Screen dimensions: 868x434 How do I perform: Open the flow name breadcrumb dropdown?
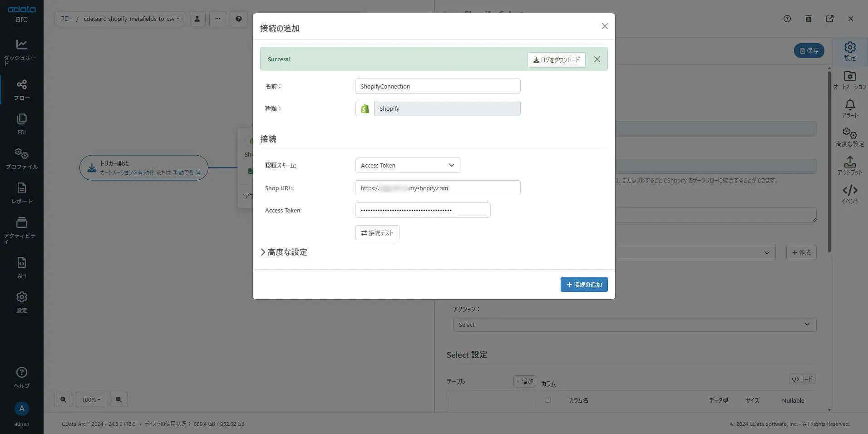[x=132, y=19]
